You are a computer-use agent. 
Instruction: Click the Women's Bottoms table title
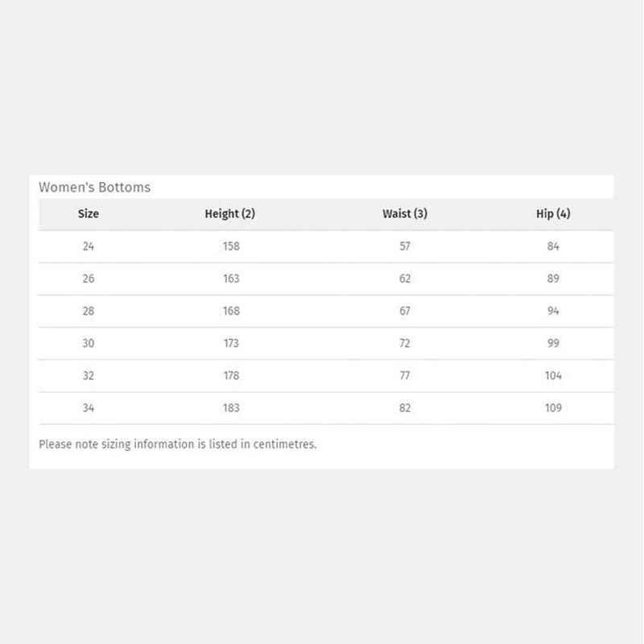[x=94, y=188]
